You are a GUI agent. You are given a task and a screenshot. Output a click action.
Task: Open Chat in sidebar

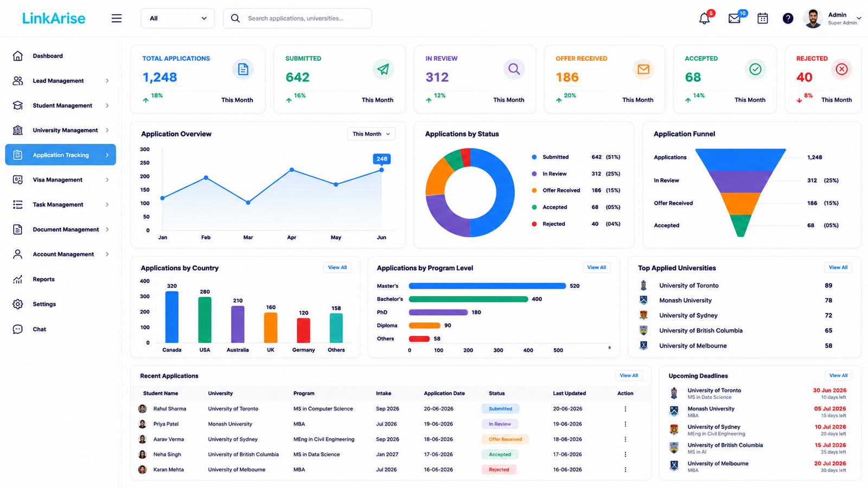[60, 329]
